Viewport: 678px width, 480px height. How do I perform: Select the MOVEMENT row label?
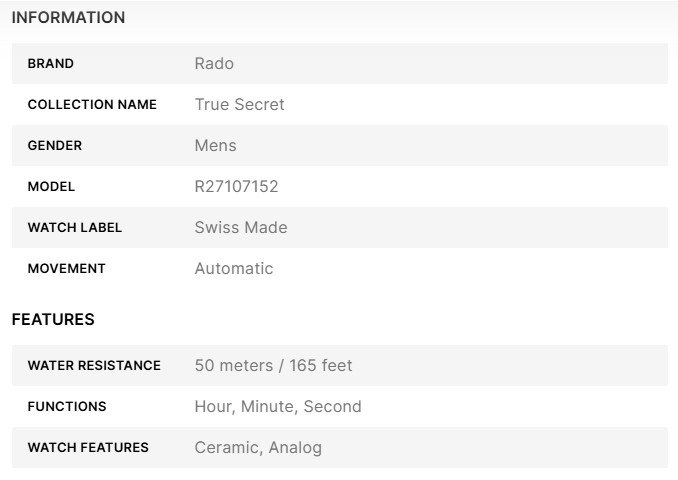tap(66, 269)
